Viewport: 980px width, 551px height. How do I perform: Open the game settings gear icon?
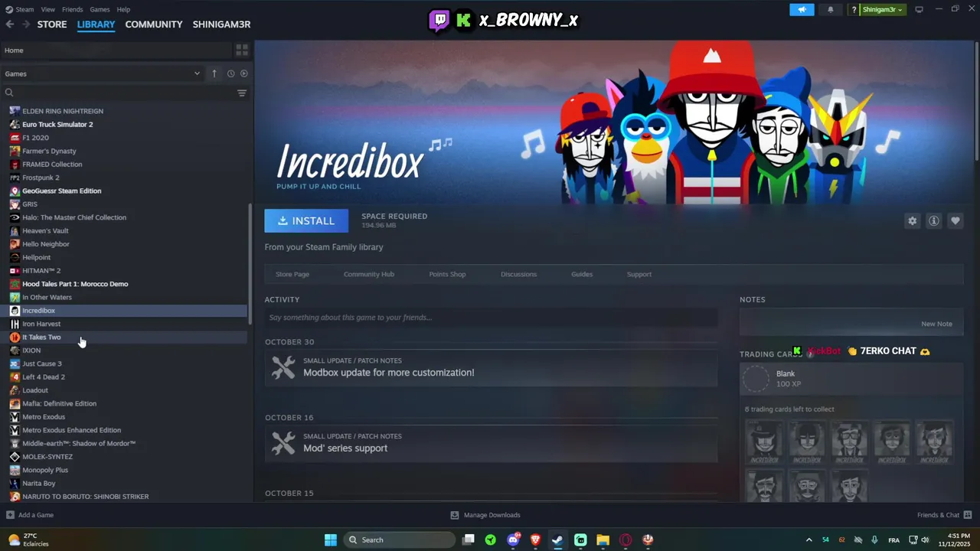click(912, 220)
